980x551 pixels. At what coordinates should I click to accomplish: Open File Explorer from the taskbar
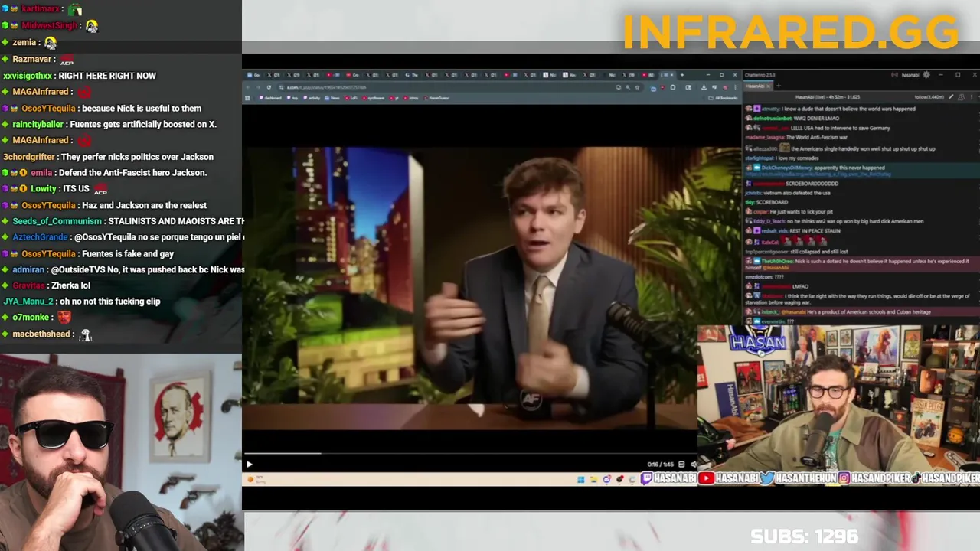[593, 480]
